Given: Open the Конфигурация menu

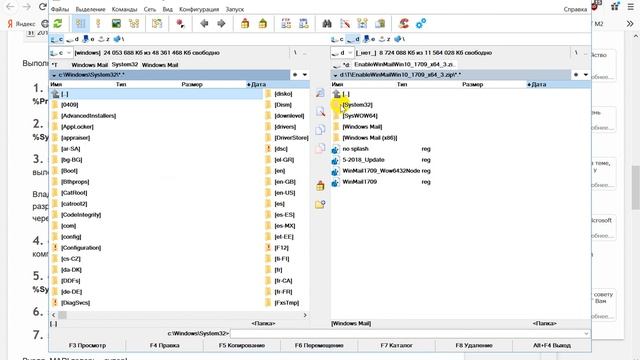Looking at the screenshot, I should [199, 9].
